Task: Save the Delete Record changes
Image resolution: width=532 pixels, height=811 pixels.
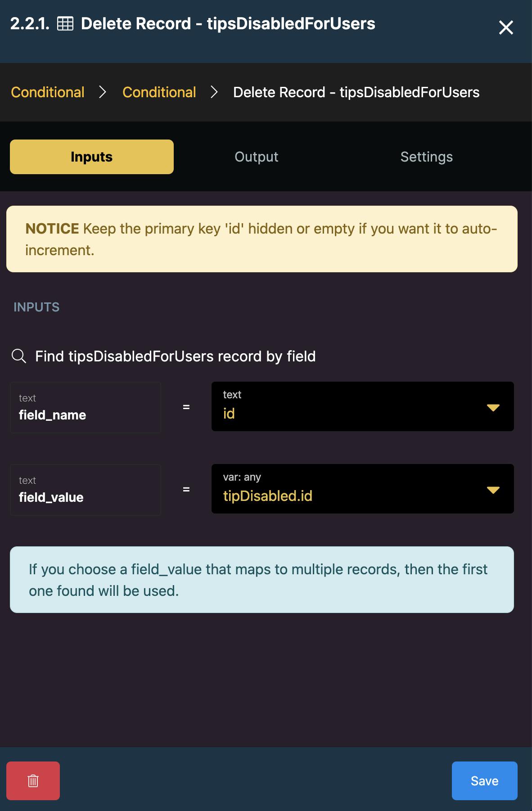Action: [x=484, y=780]
